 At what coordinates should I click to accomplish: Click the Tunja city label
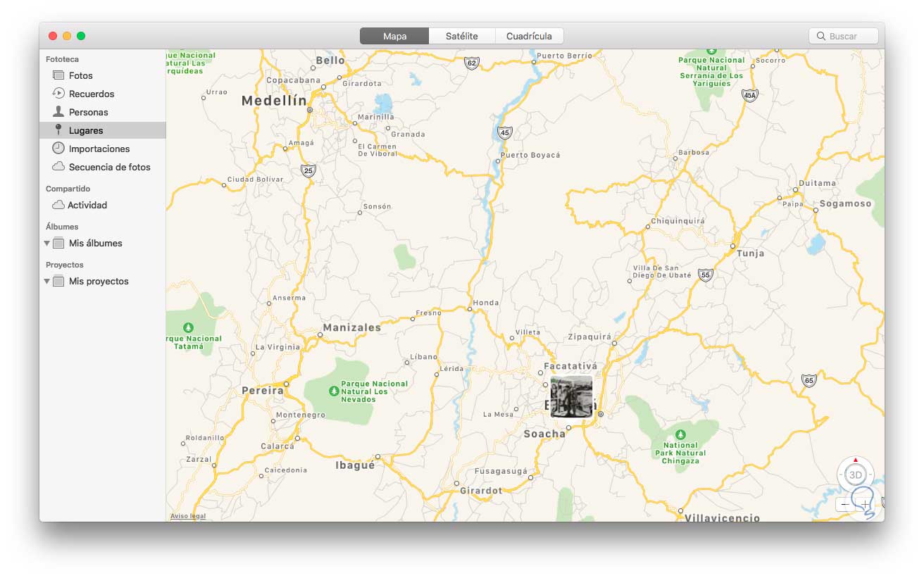(x=750, y=253)
